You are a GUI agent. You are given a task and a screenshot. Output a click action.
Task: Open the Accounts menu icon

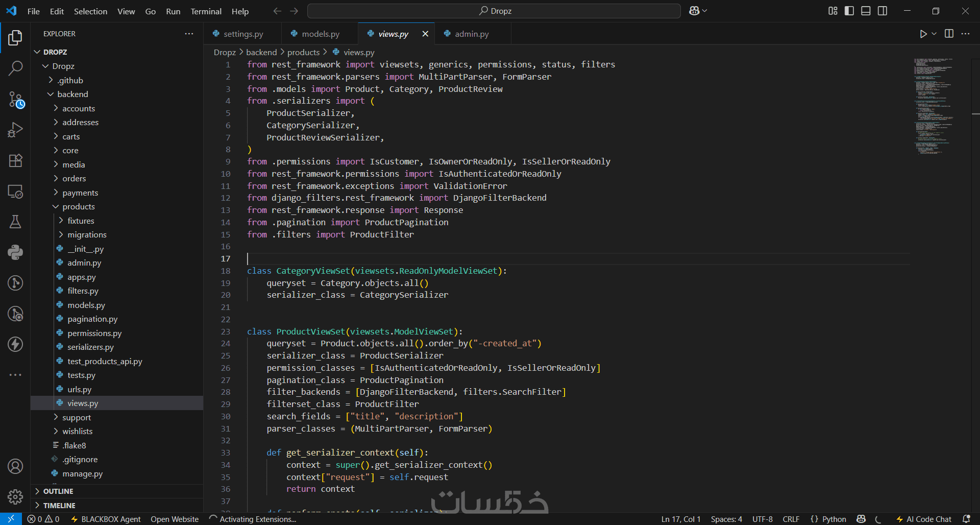coord(15,466)
